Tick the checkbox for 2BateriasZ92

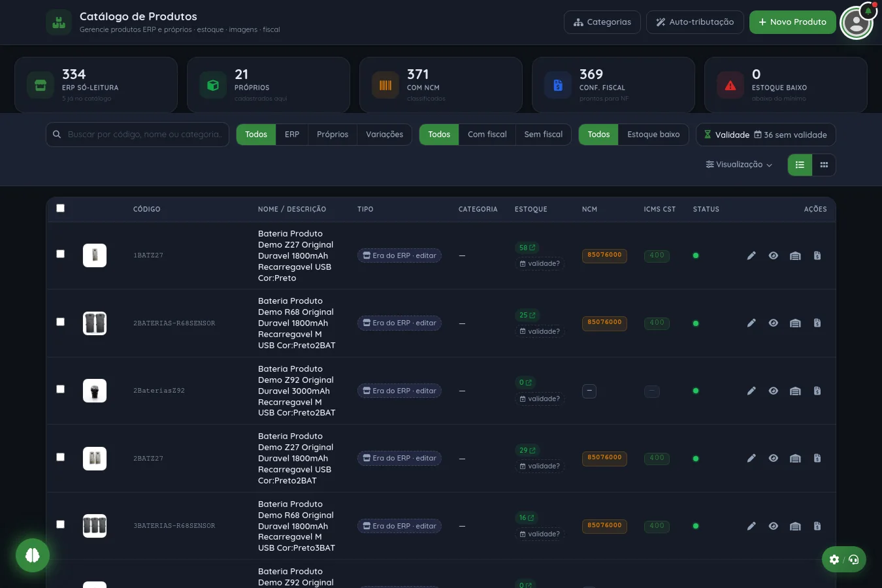click(61, 389)
